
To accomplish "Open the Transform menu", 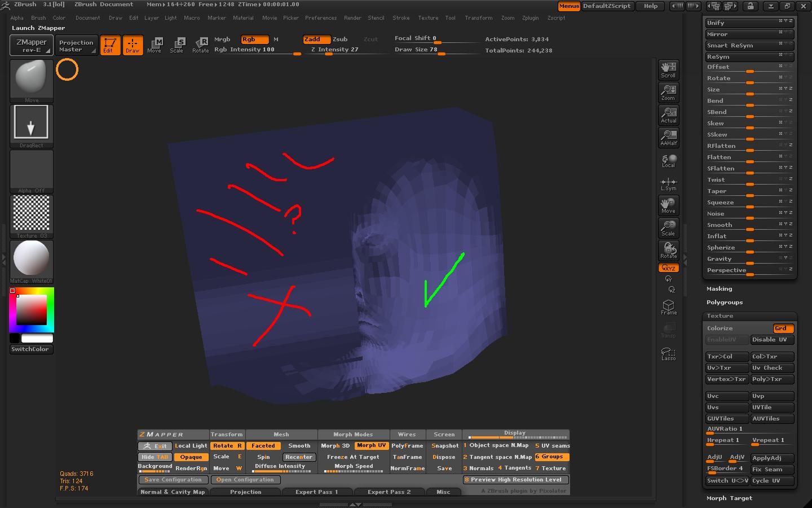I will coord(479,17).
